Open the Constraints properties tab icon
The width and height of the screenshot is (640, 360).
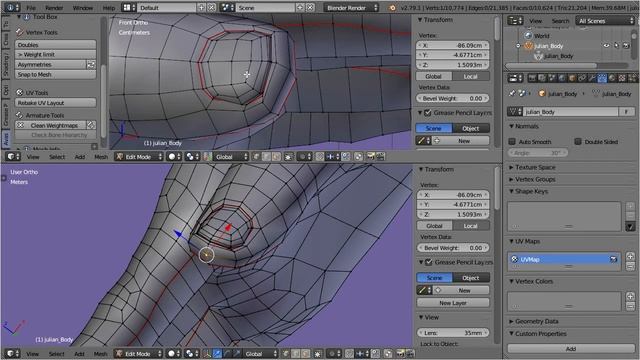(582, 78)
